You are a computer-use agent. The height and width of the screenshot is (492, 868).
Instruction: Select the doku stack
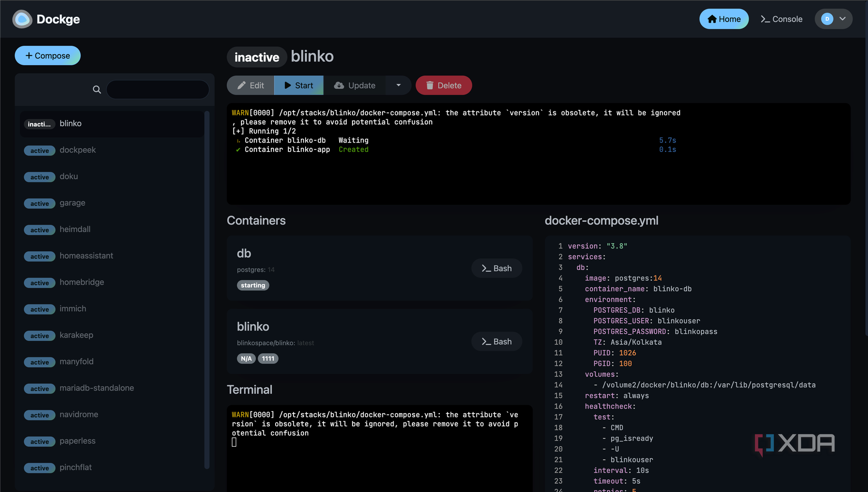tap(112, 177)
